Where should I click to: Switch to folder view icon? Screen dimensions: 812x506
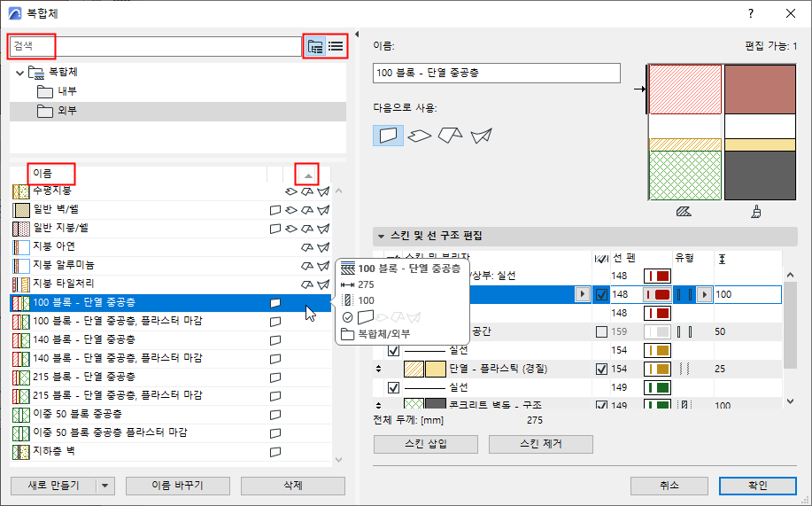315,47
